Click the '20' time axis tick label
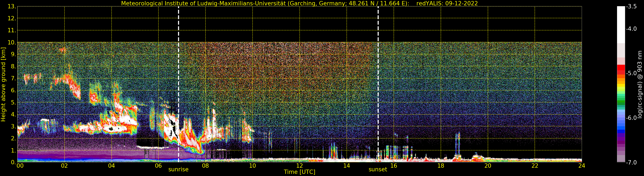Viewport: 644px width, 176px height. 488,166
